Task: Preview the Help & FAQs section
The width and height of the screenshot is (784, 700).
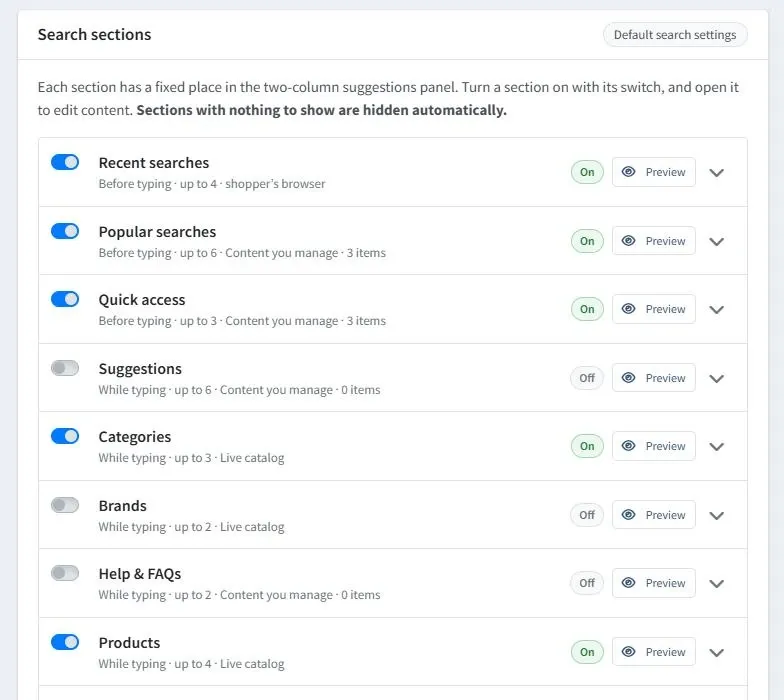Action: (x=654, y=583)
